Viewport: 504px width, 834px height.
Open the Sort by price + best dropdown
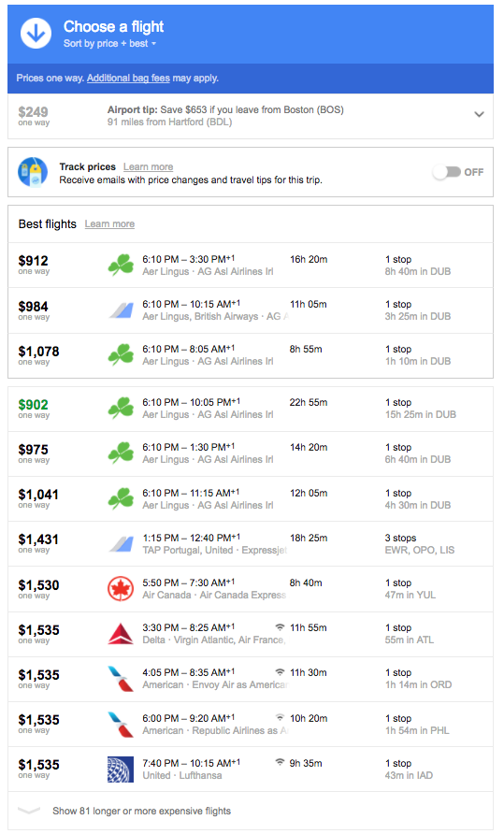[109, 44]
